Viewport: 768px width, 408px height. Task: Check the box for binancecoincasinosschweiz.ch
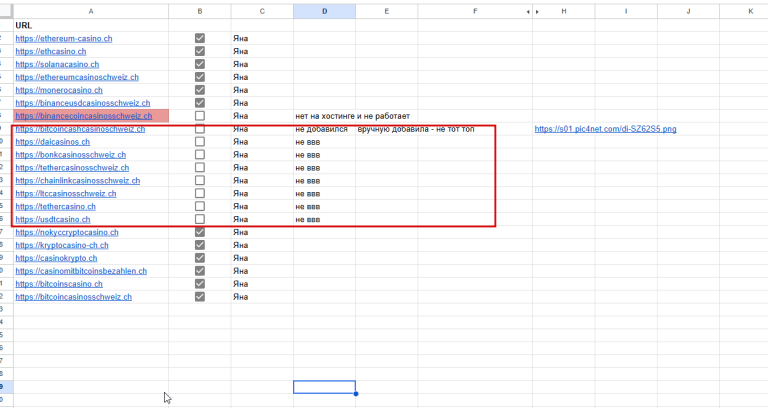(x=200, y=116)
